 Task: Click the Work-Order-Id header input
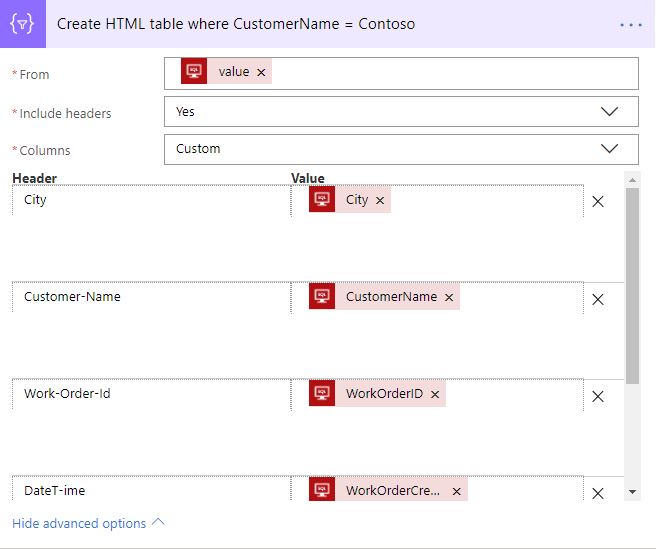(150, 394)
